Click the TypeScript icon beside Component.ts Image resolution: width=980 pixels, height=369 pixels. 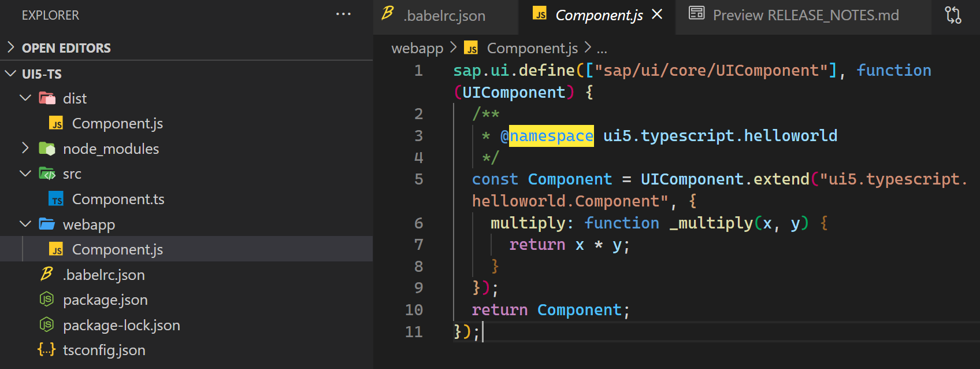56,200
